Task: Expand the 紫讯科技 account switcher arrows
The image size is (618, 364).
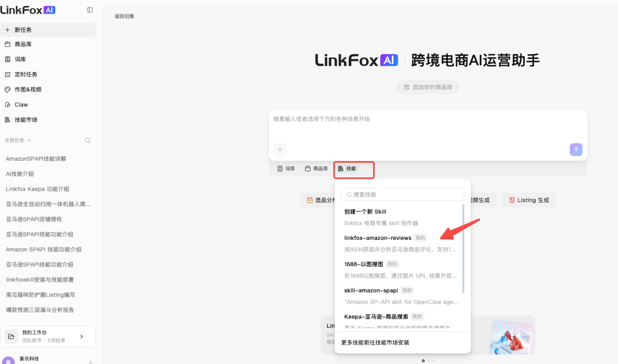Action: 90,362
